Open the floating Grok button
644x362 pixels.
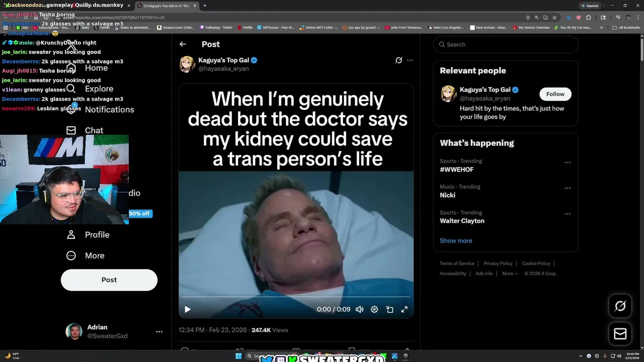tap(620, 306)
